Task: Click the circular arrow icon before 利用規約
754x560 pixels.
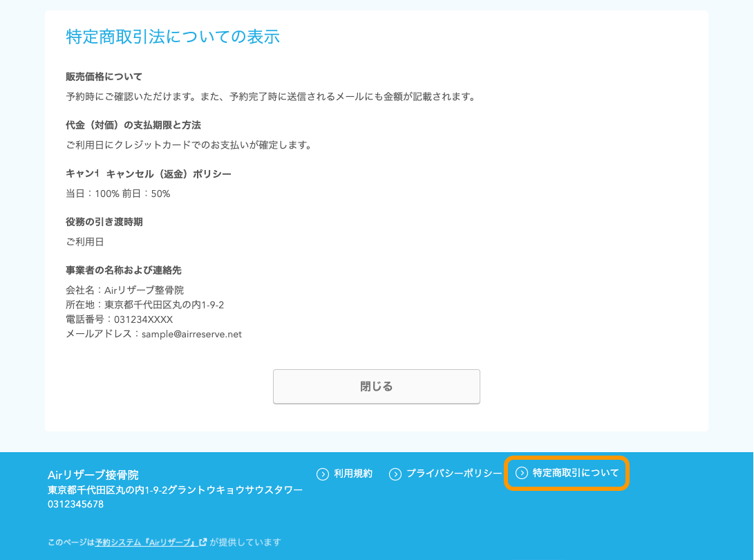Action: tap(322, 474)
